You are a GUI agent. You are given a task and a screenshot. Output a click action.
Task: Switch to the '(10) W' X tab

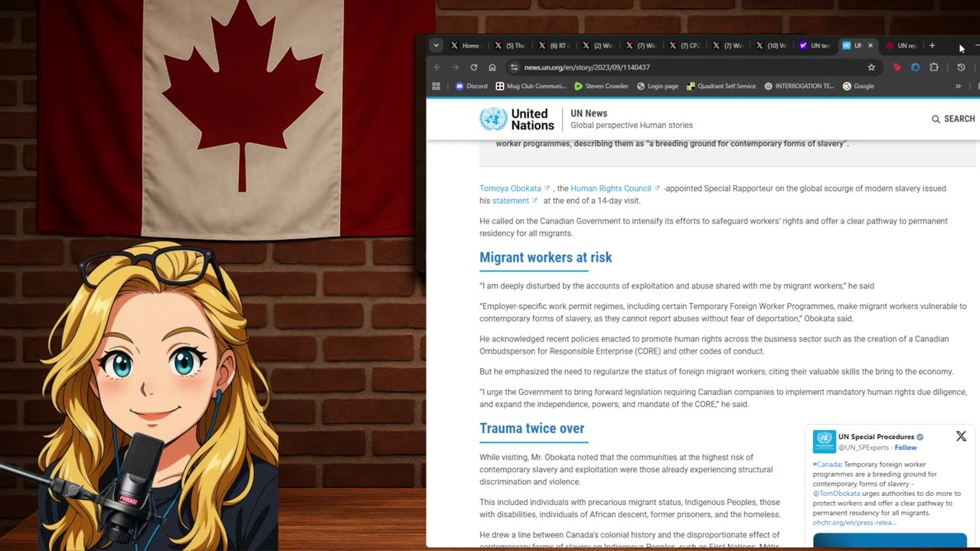[x=770, y=45]
